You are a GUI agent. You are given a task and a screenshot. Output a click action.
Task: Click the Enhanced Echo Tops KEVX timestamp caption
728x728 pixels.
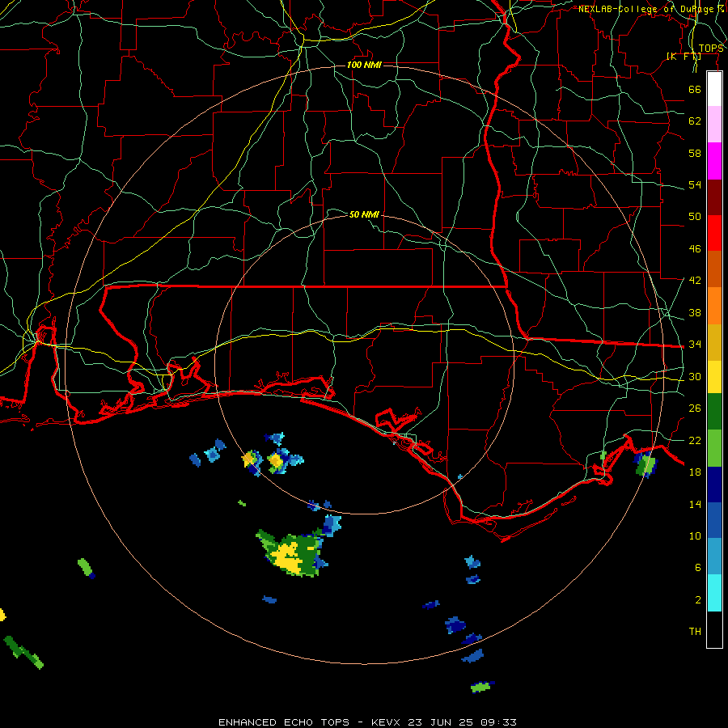pyautogui.click(x=367, y=722)
